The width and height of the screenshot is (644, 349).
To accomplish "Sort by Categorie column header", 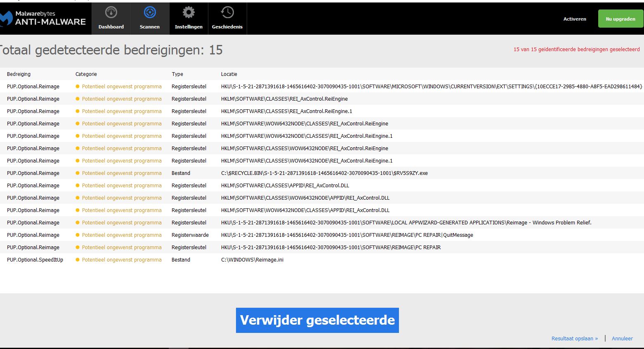I will point(86,74).
